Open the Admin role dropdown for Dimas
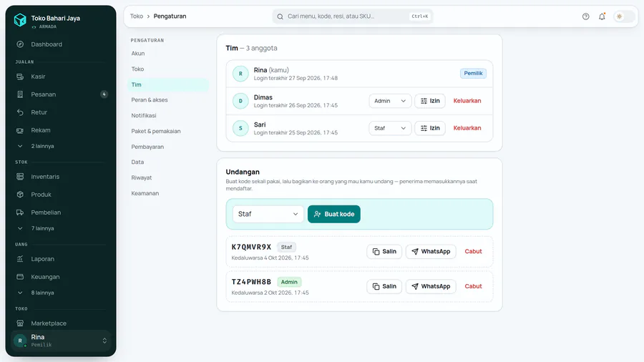Viewport: 644px width, 362px height. (390, 101)
